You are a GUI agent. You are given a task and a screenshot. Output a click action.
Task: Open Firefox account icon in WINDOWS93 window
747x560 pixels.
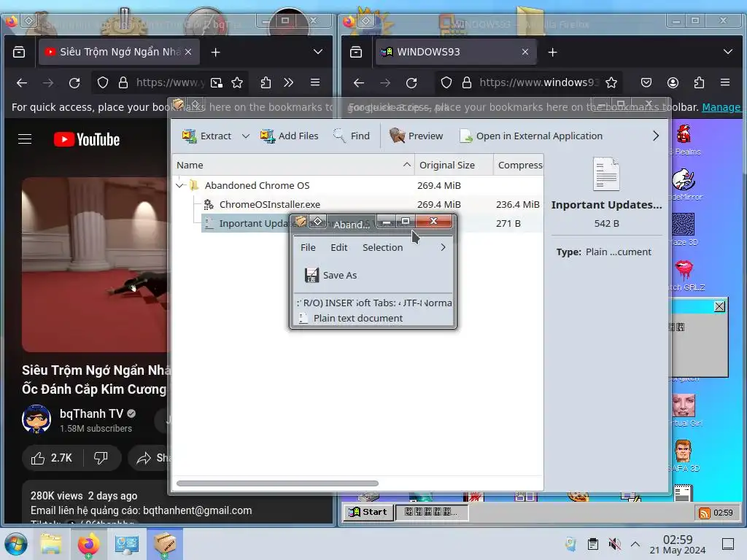(673, 83)
